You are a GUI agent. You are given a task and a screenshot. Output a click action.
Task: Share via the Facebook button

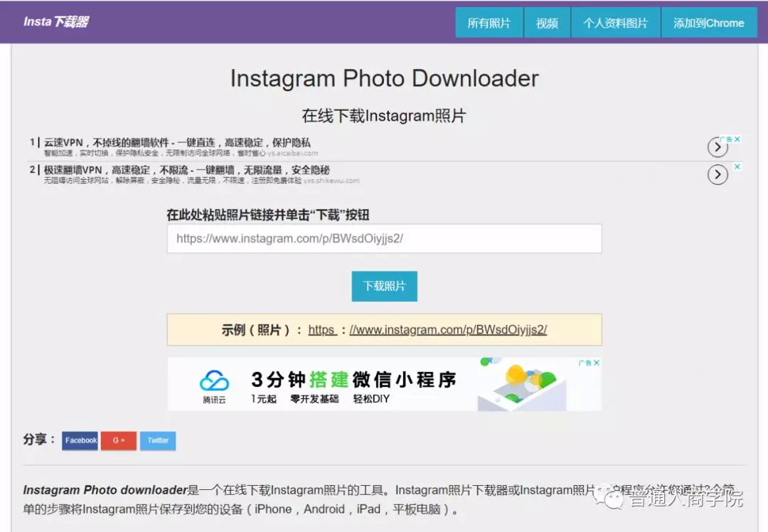tap(80, 440)
